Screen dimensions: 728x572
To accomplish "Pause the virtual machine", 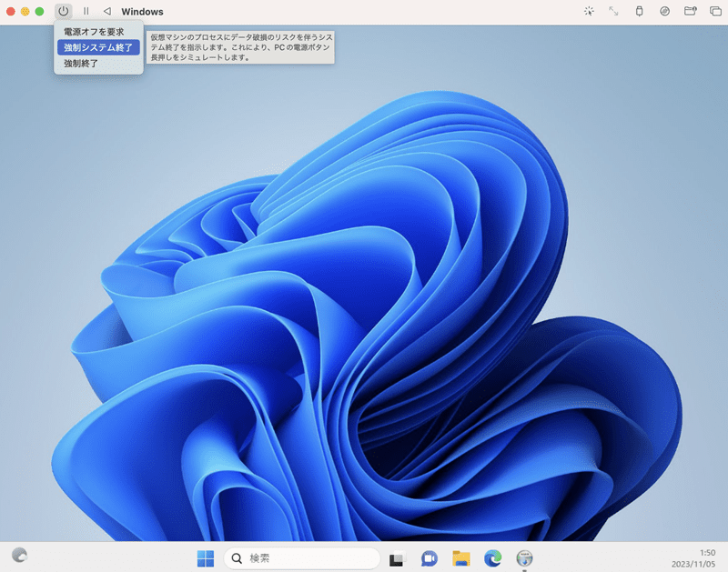I will pos(86,11).
